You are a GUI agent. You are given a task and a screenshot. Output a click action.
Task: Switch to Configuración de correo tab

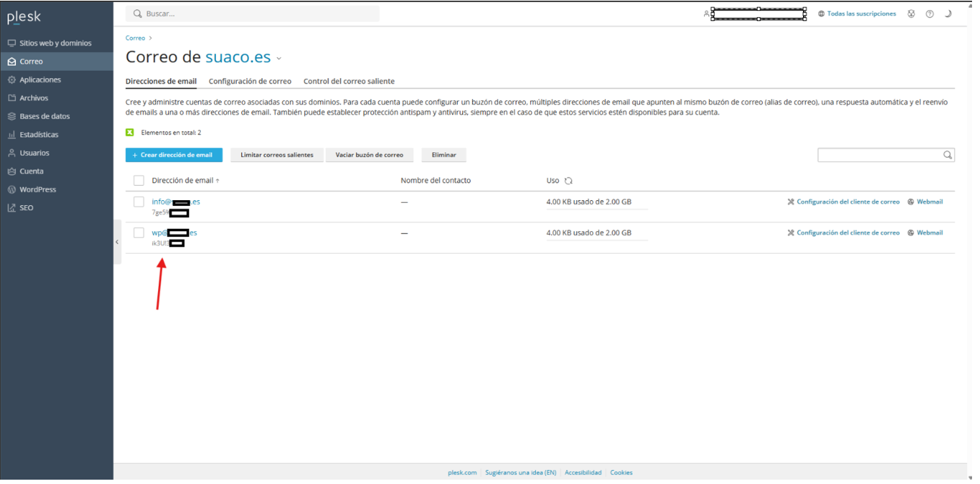(250, 82)
